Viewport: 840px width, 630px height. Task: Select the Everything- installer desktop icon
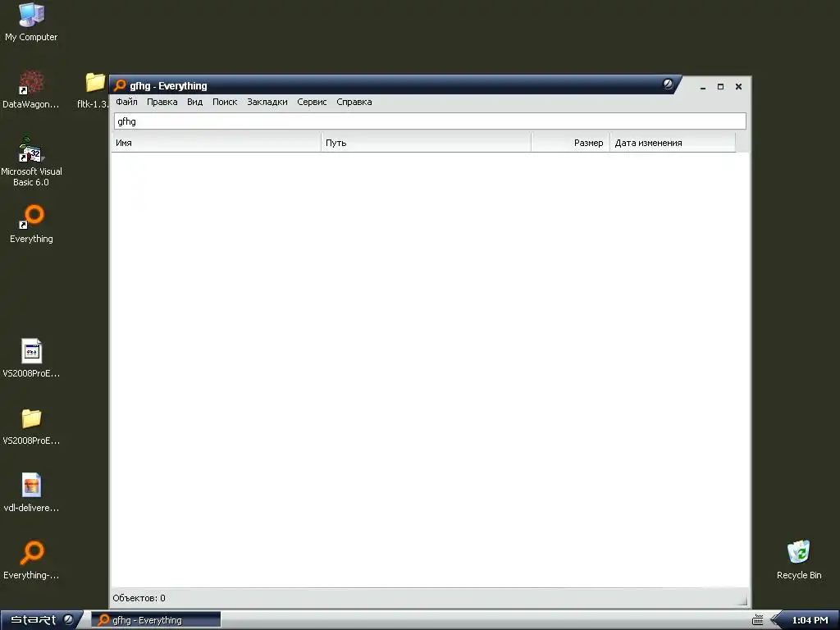[x=31, y=559]
